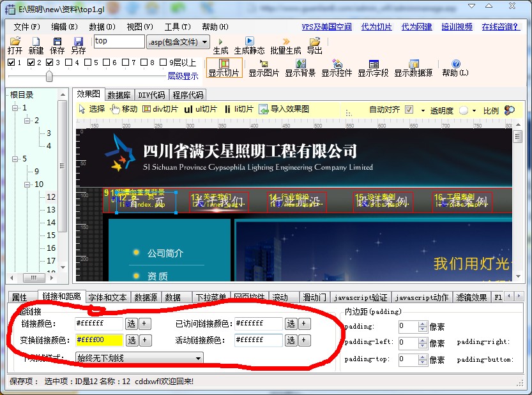Open the 代为切片 link
Screen dimensions: 532x395
[377, 27]
